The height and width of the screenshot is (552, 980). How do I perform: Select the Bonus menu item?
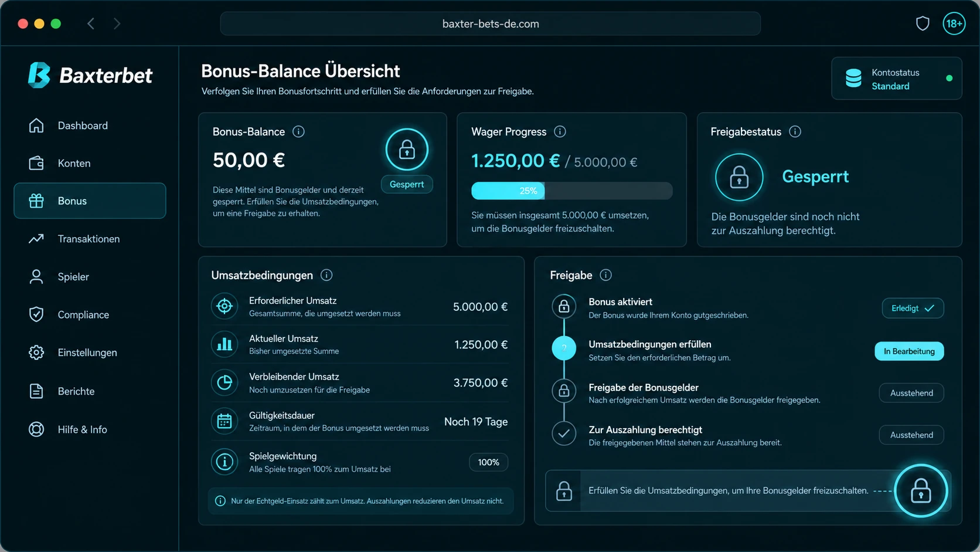(x=90, y=201)
